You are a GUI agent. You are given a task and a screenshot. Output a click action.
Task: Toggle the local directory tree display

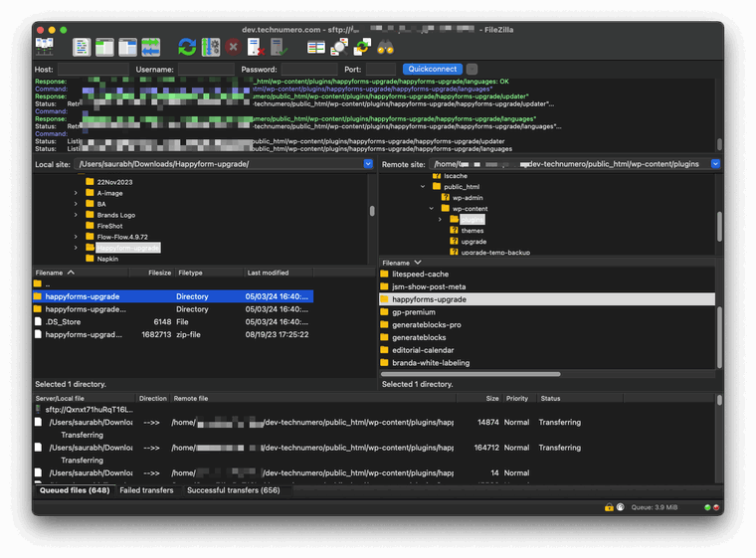click(x=104, y=47)
